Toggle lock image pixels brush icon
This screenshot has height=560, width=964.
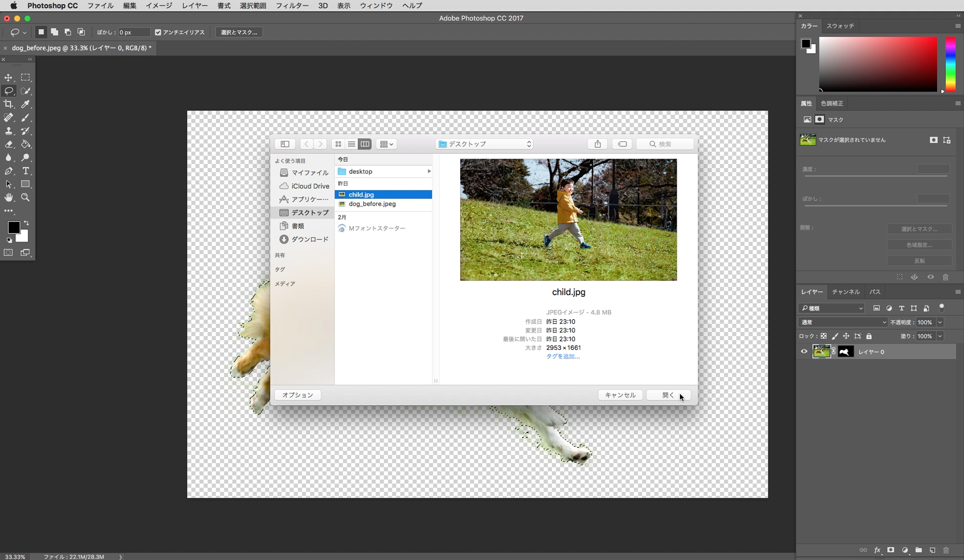(835, 337)
